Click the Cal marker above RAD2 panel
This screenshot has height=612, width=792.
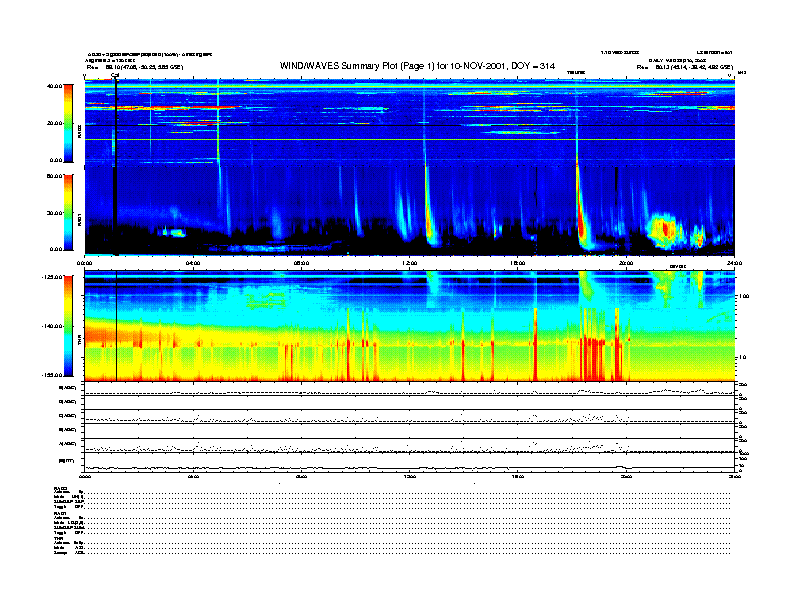click(115, 76)
